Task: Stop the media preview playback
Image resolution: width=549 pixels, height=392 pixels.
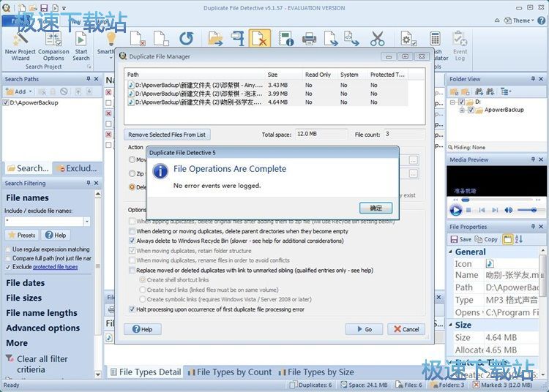Action: coord(468,210)
